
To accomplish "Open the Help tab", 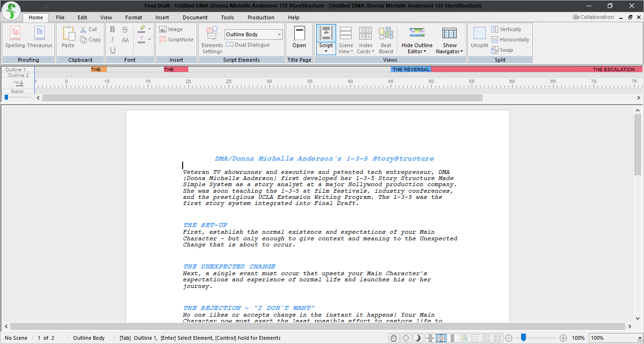I will point(294,17).
